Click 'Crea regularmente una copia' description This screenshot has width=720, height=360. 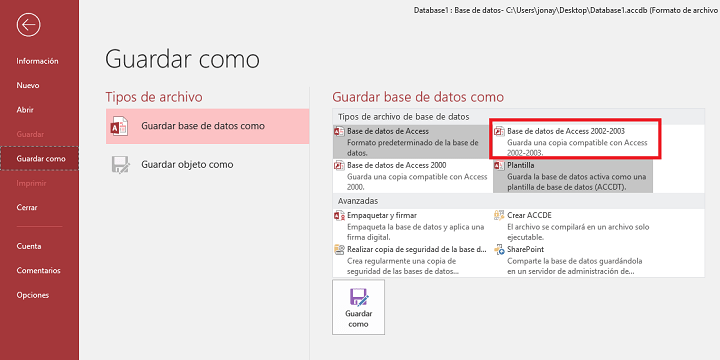pyautogui.click(x=403, y=266)
